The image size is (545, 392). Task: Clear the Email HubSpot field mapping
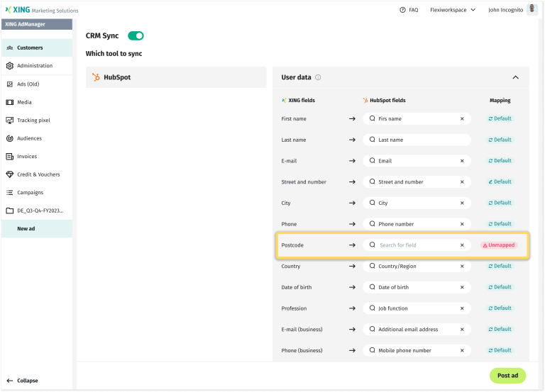point(462,161)
